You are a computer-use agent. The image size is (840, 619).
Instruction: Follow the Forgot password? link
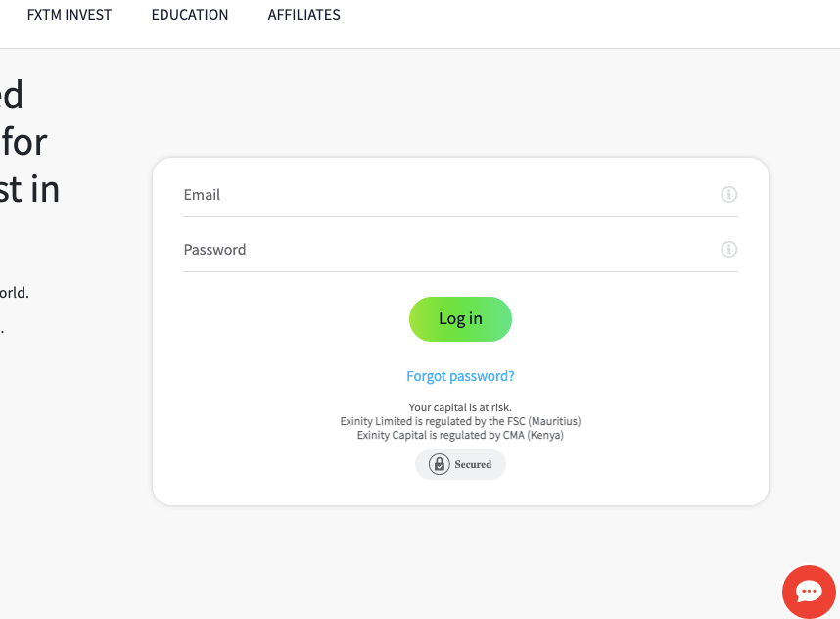(x=460, y=376)
